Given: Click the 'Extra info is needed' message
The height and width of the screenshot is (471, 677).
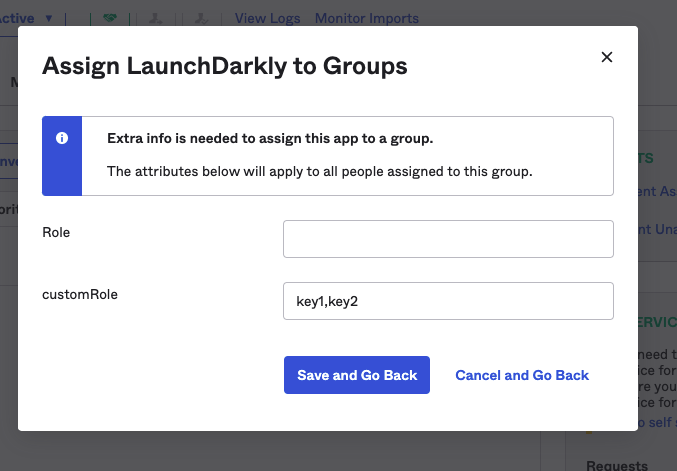Looking at the screenshot, I should (x=270, y=138).
